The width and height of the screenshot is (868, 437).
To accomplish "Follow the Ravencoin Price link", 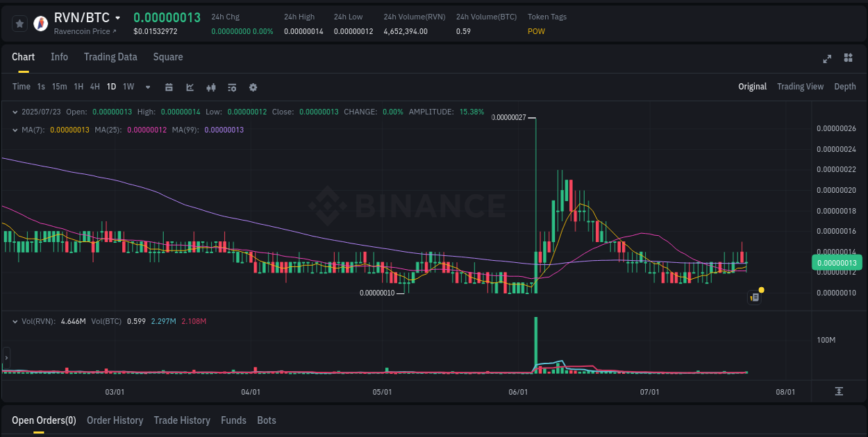I will point(82,31).
